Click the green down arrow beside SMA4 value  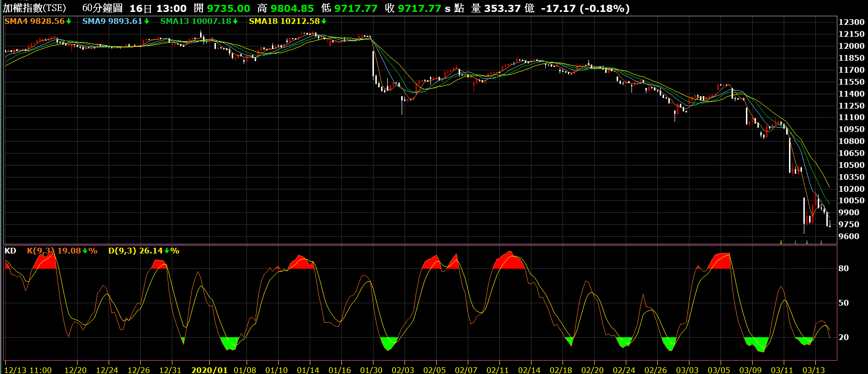(69, 22)
